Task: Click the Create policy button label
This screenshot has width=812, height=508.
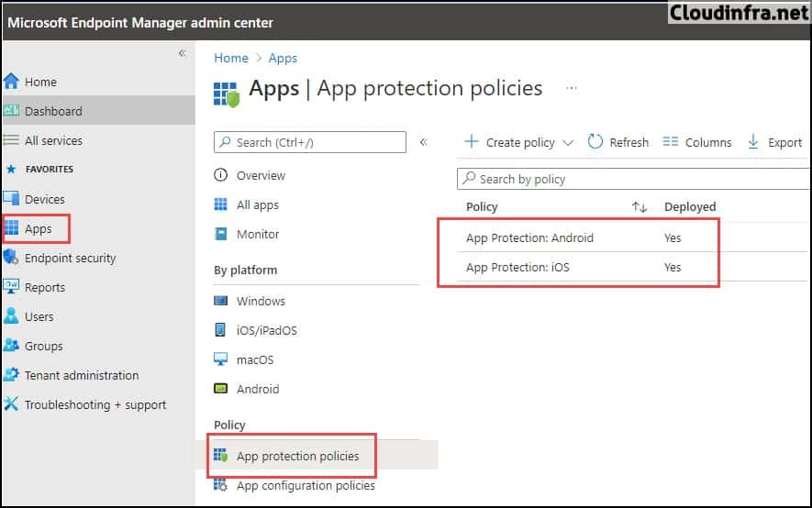Action: pos(520,143)
